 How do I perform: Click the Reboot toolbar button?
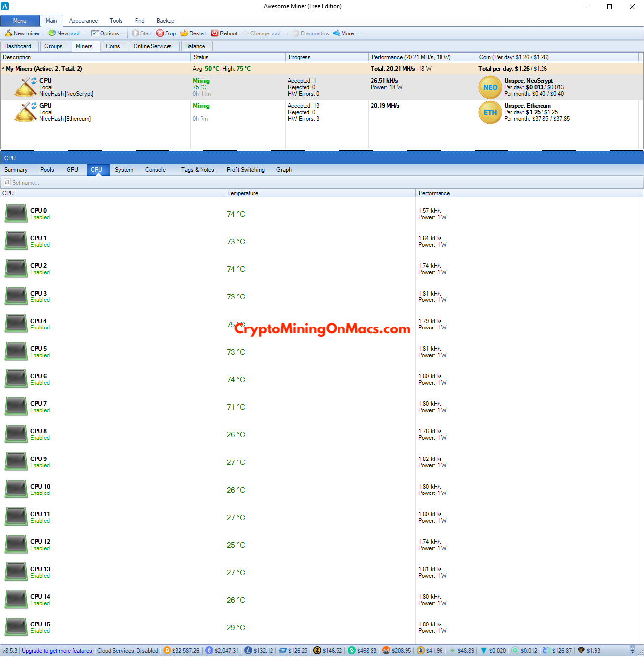click(224, 33)
